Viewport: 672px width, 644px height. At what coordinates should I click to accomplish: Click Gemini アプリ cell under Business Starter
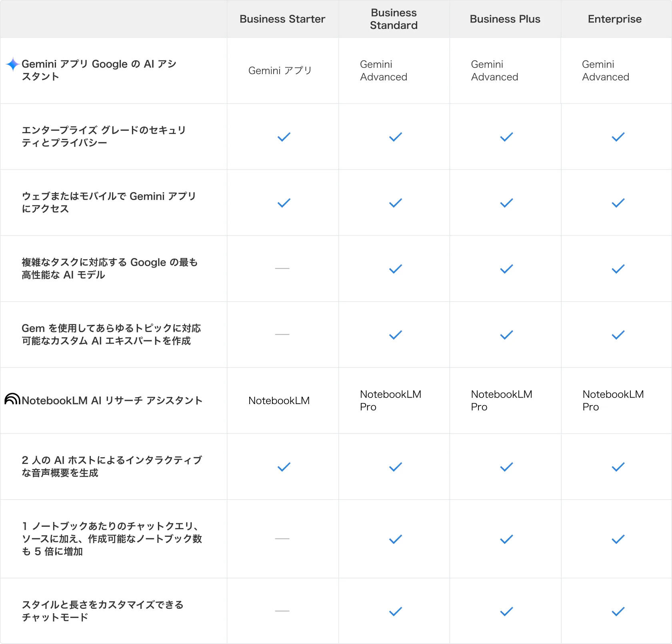pos(280,71)
